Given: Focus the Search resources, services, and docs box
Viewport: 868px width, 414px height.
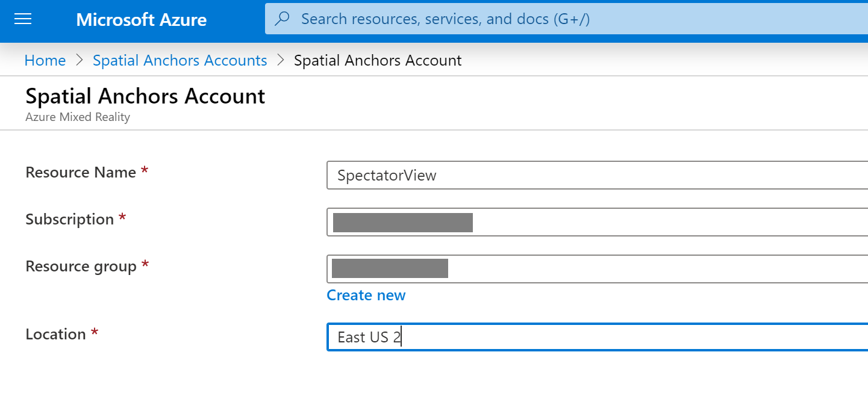Looking at the screenshot, I should pyautogui.click(x=566, y=19).
